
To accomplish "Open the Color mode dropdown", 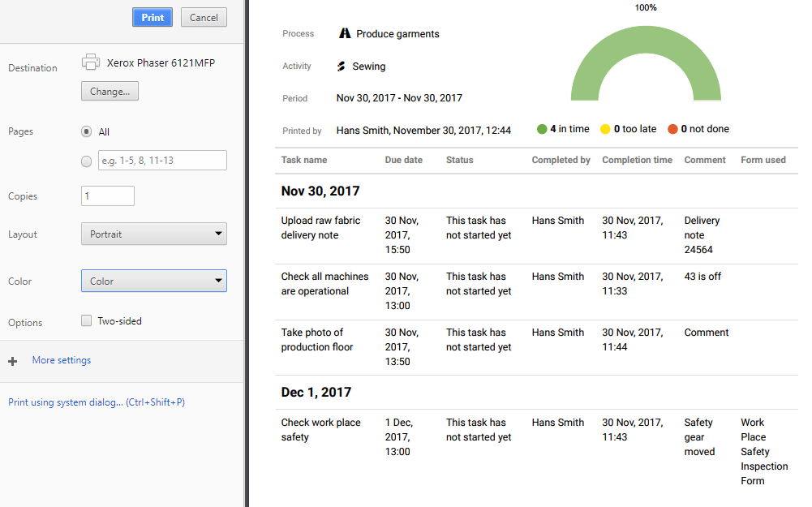I will [154, 281].
